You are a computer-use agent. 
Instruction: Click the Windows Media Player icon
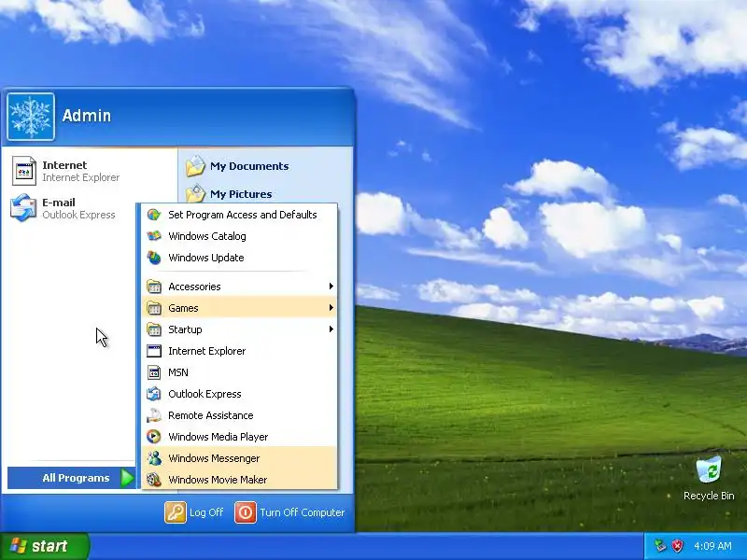[153, 437]
